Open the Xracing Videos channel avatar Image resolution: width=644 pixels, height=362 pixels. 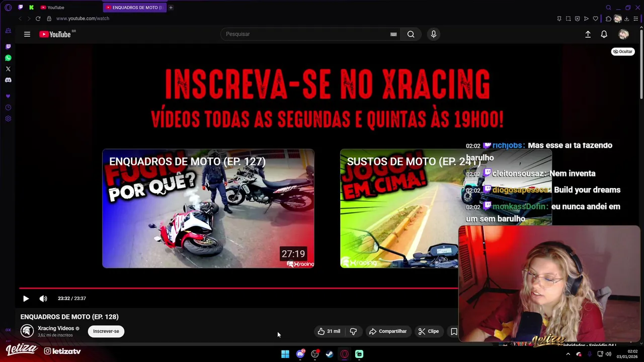(27, 331)
